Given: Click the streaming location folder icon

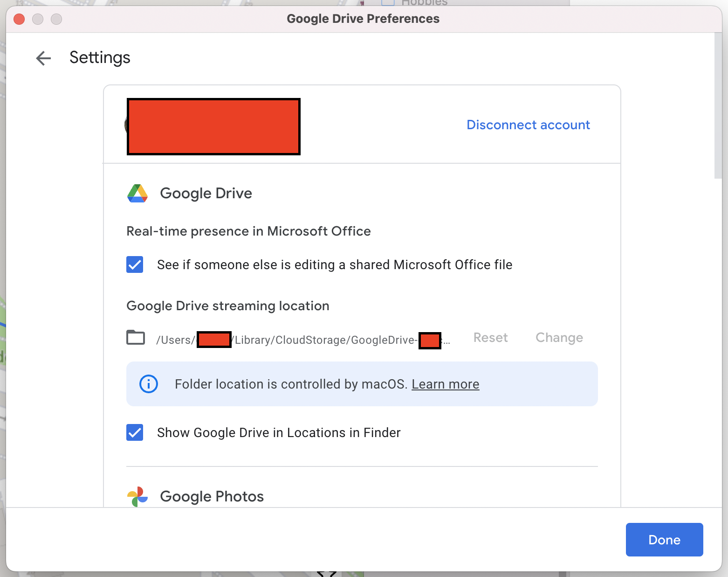Looking at the screenshot, I should click(136, 337).
